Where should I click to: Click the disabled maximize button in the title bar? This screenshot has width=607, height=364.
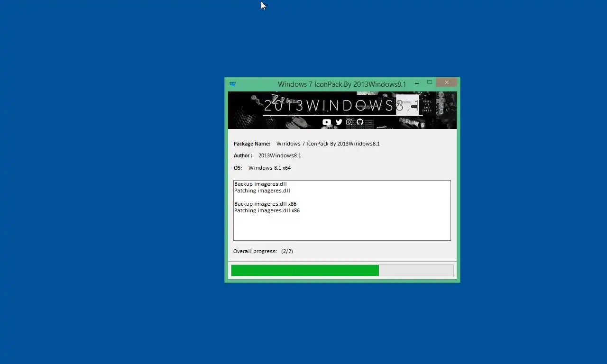point(430,82)
